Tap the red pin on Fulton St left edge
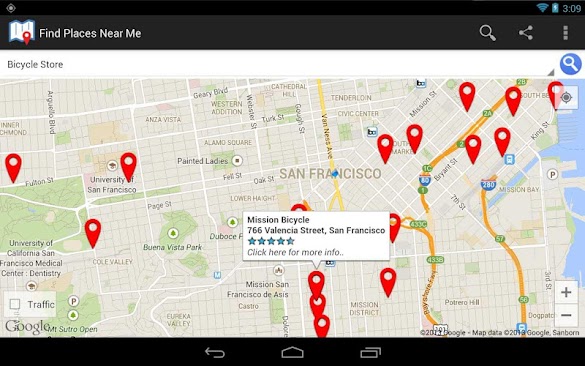This screenshot has width=585, height=366. (x=13, y=168)
